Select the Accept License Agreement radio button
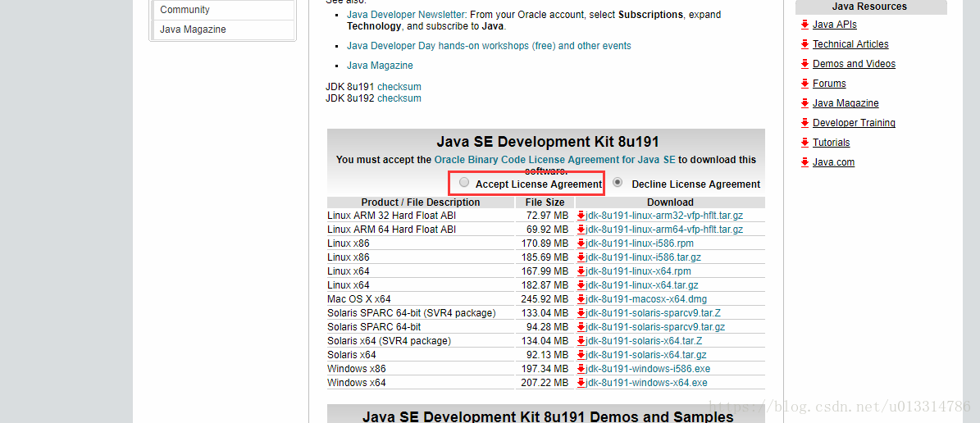980x423 pixels. (x=465, y=183)
